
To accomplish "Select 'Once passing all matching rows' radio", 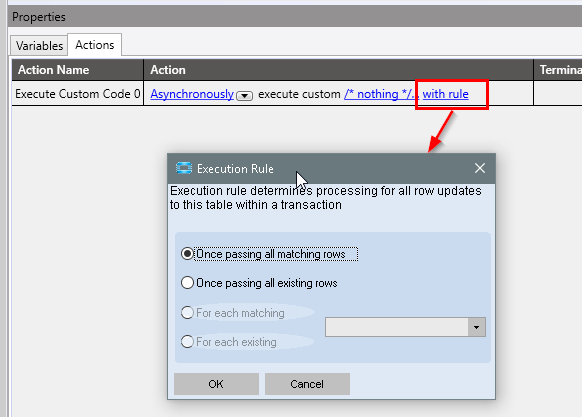I will [187, 254].
